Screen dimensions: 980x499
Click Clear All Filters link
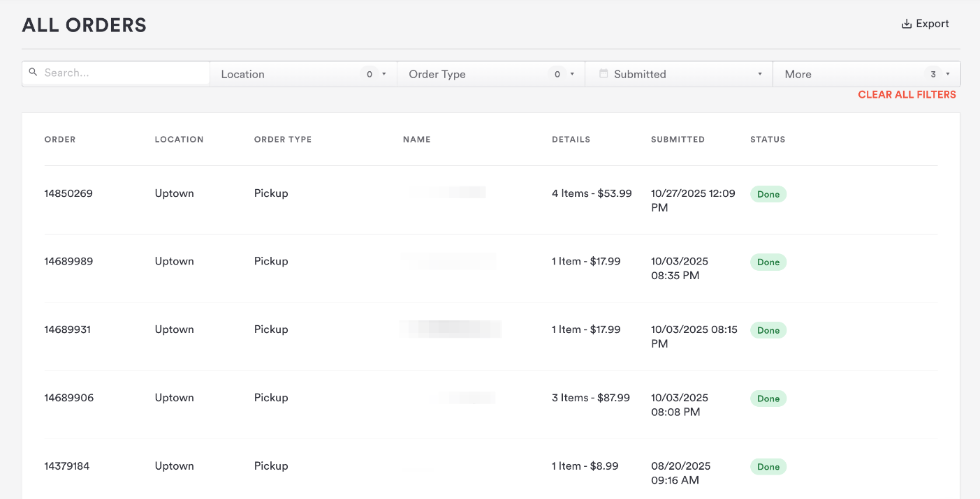907,95
